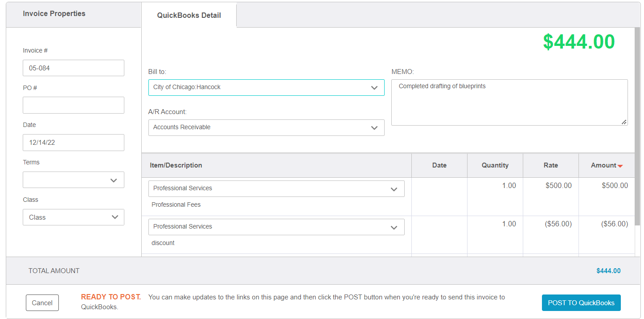Click the PO # input field

(74, 105)
